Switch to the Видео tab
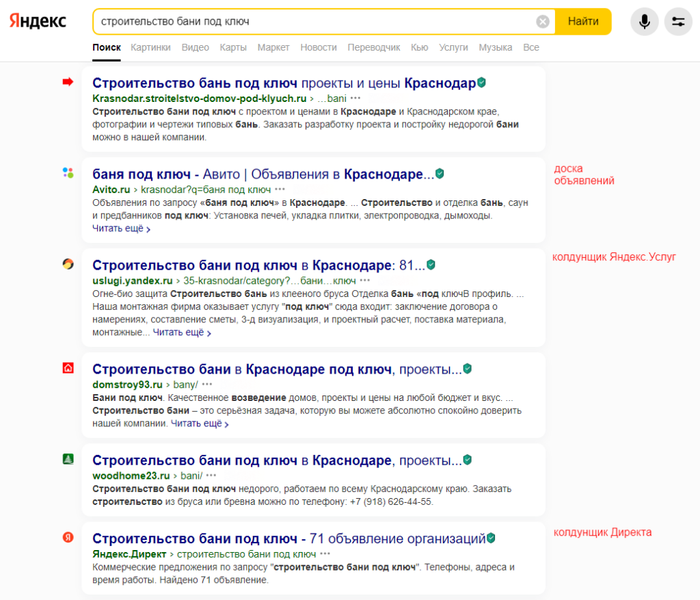 [195, 47]
